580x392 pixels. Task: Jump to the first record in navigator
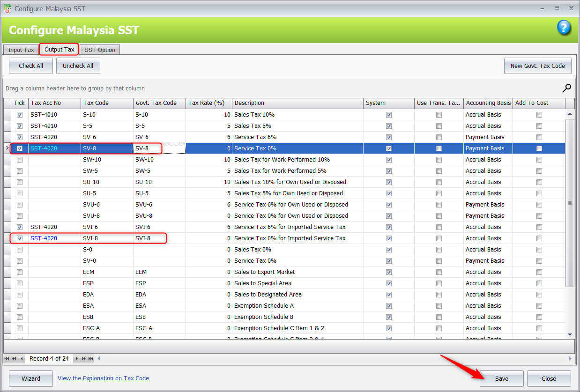coord(7,359)
